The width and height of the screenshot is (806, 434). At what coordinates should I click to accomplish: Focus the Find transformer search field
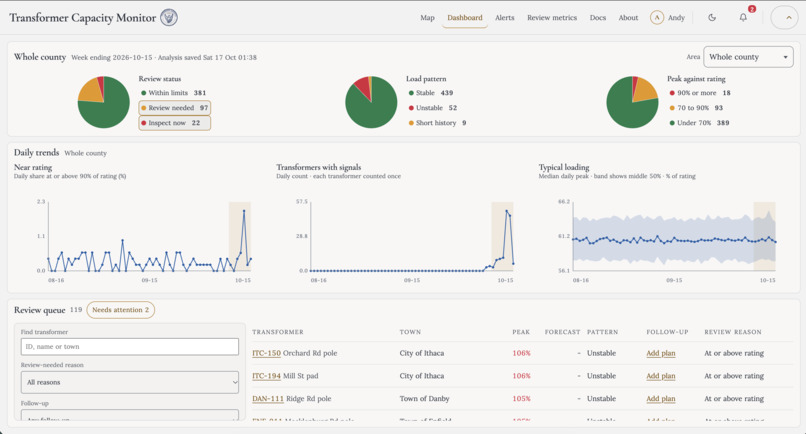tap(130, 347)
